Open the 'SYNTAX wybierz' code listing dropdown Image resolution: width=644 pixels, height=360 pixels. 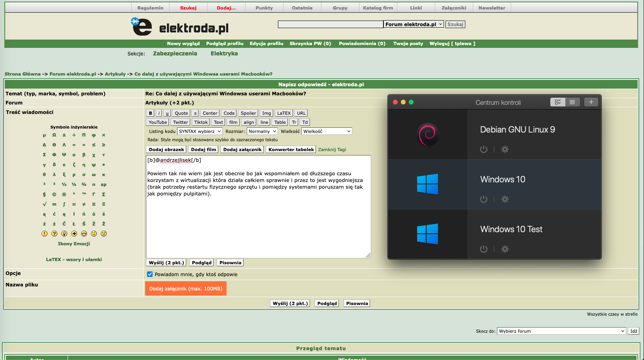point(200,131)
